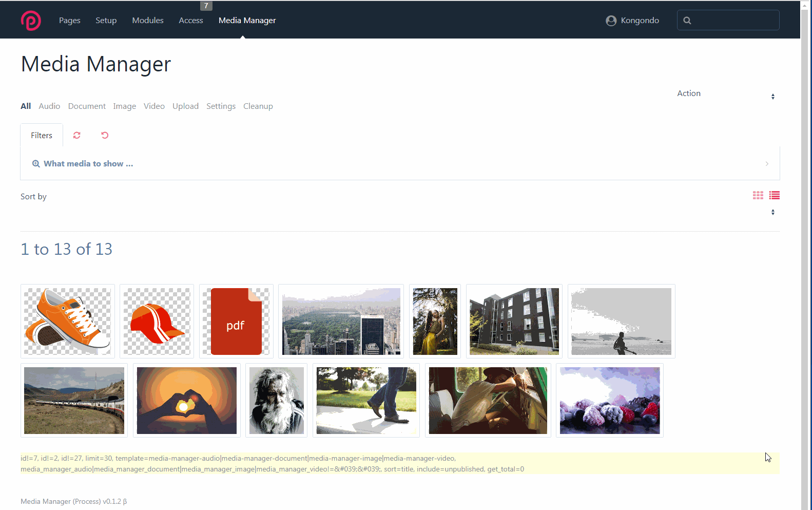
Task: Click chevron at right of filter row
Action: [x=767, y=164]
